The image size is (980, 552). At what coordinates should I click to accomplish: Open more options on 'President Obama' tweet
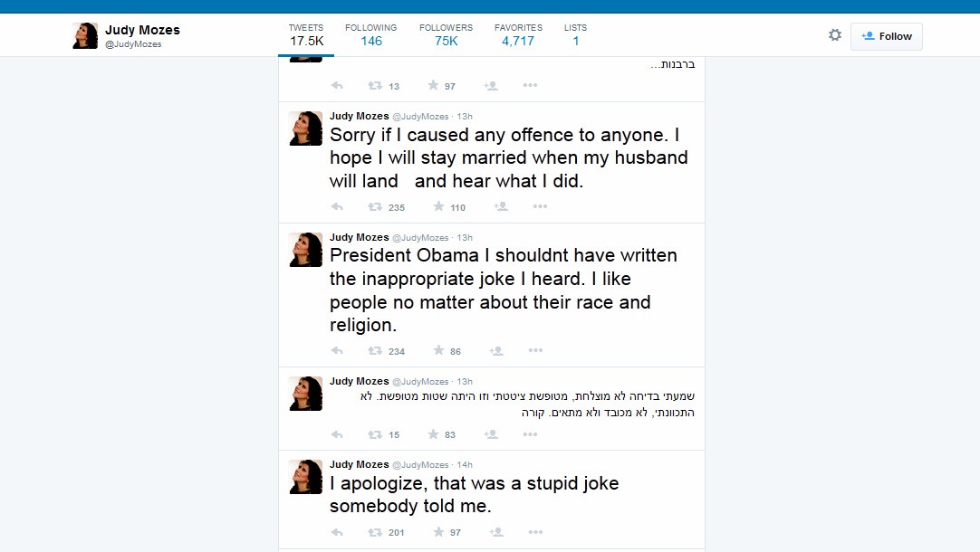pos(535,351)
